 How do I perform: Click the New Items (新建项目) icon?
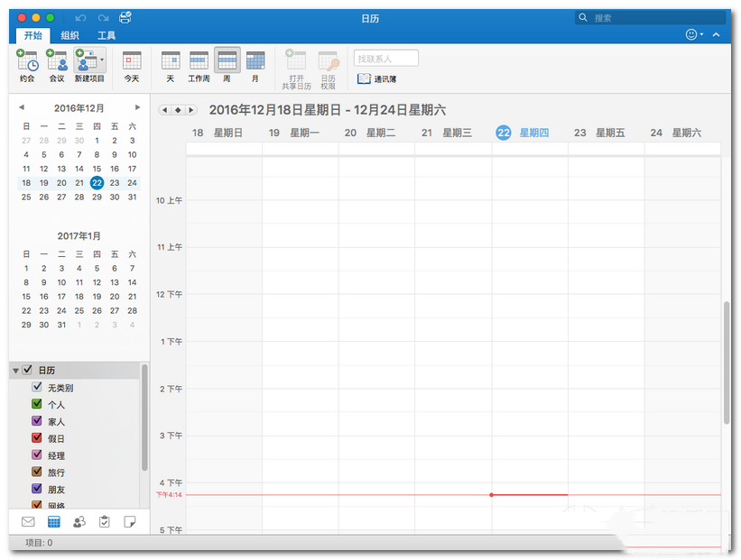(86, 61)
